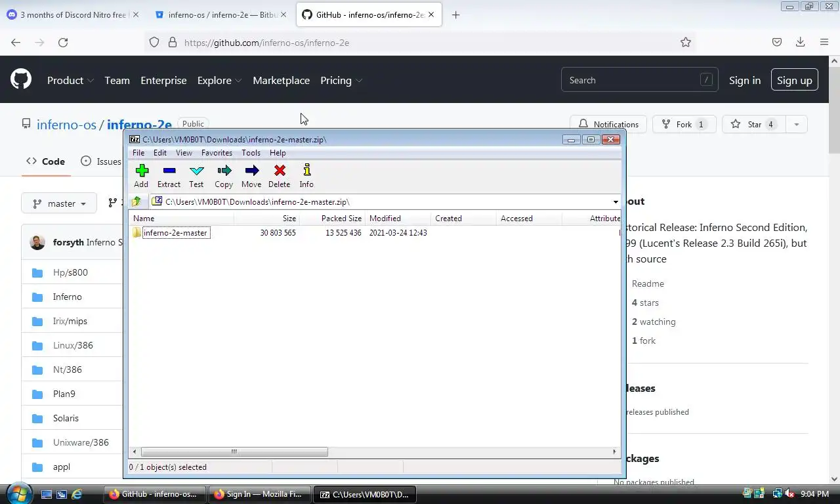This screenshot has width=840, height=504.
Task: Open the Plan9 folder on GitHub
Action: click(x=64, y=394)
